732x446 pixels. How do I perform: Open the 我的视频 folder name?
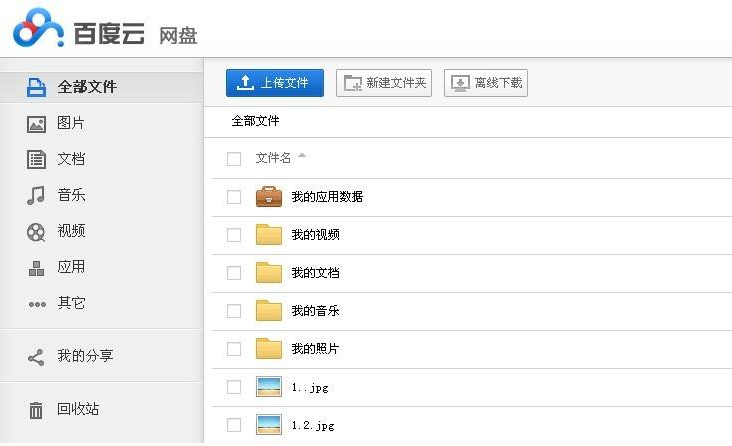[315, 234]
